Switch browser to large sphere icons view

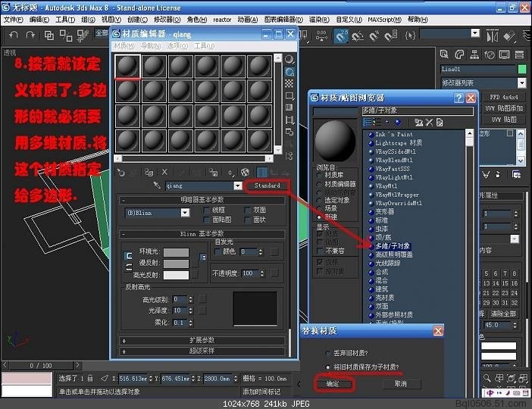[x=398, y=123]
